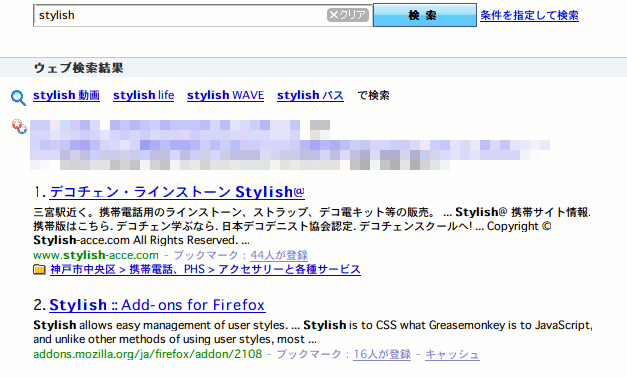The width and height of the screenshot is (627, 378).
Task: Open the stylish 動画 related search
Action: (66, 95)
